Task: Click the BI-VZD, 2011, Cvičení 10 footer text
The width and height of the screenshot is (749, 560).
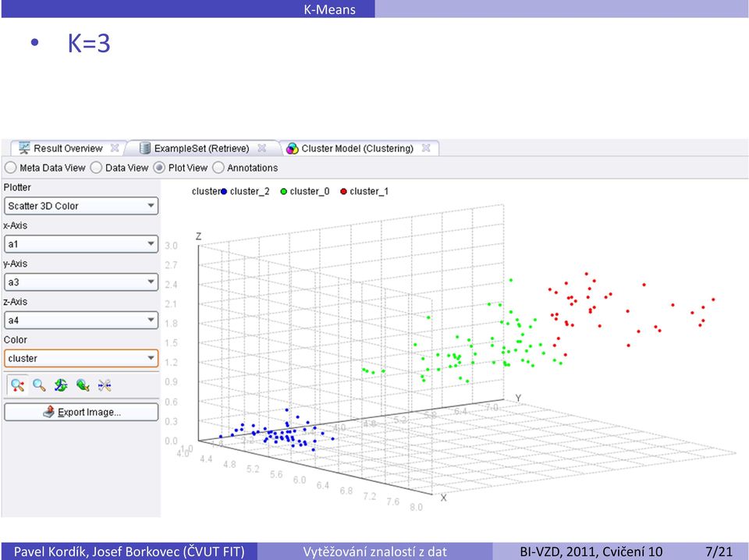Action: (x=591, y=552)
